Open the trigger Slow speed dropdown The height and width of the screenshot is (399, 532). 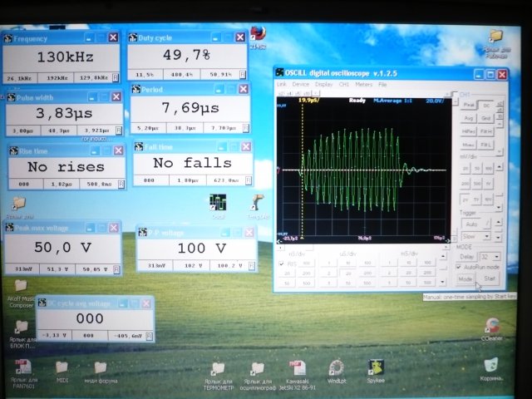488,236
